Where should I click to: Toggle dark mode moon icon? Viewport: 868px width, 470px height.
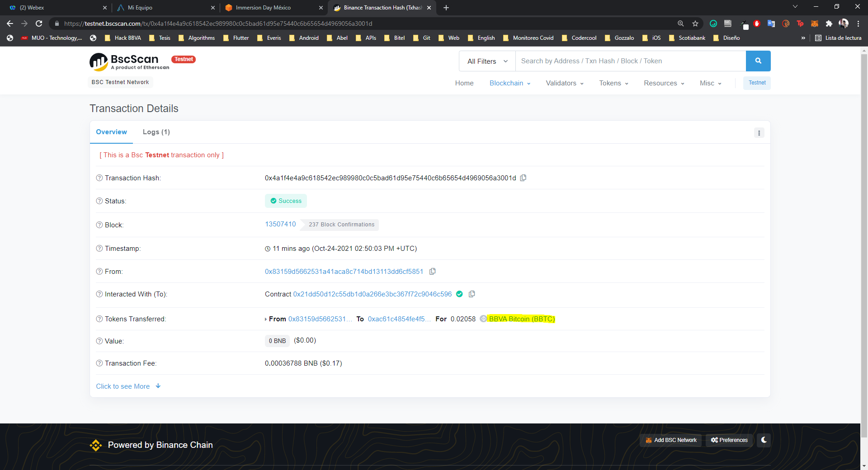pyautogui.click(x=764, y=440)
